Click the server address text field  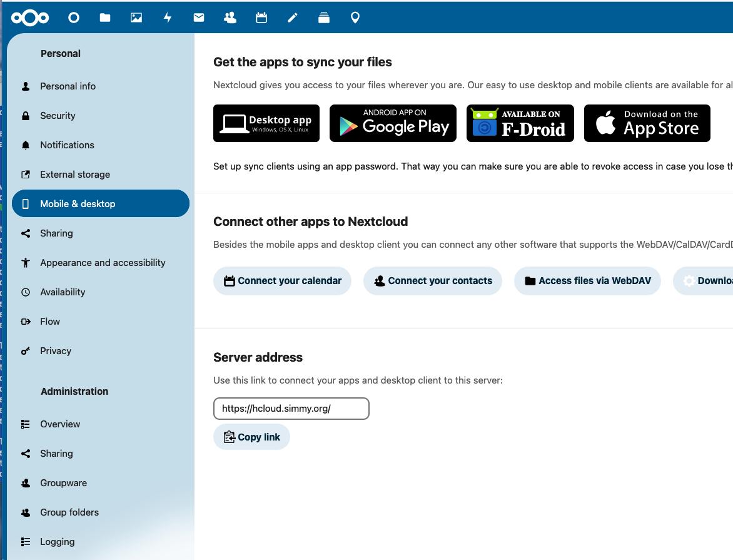click(291, 409)
